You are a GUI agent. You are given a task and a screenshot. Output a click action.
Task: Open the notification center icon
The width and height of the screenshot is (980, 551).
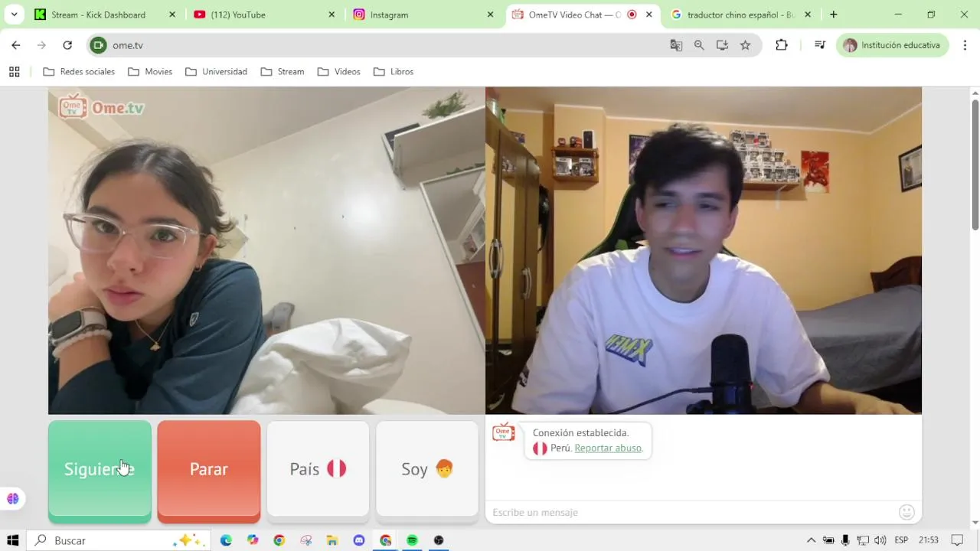957,540
